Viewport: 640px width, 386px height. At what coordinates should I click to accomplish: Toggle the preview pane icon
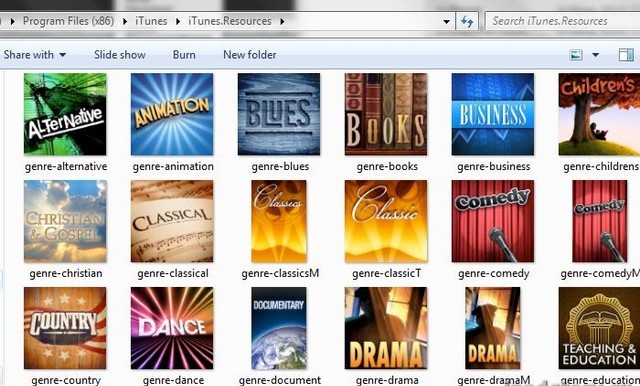[626, 55]
